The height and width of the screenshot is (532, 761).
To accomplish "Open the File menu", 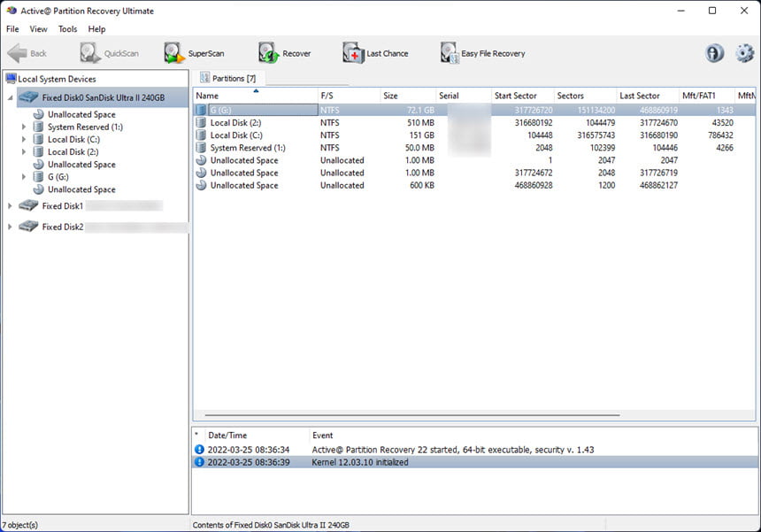I will 12,28.
